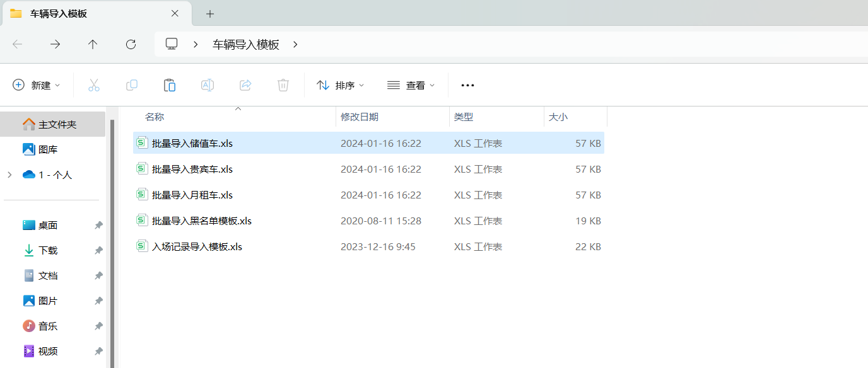Image resolution: width=868 pixels, height=368 pixels.
Task: Click the date 2023-12-16 9:45
Action: click(x=378, y=247)
